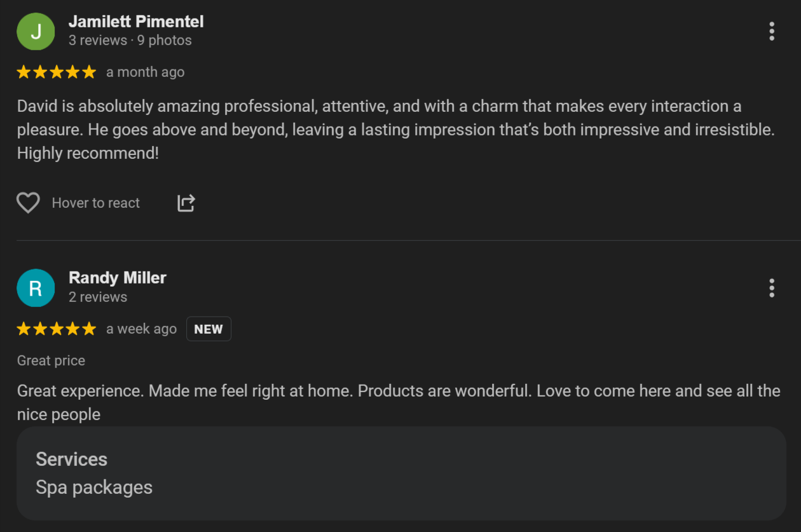Viewport: 801px width, 532px height.
Task: Click the heart react icon on Jamilett's review
Action: 28,203
